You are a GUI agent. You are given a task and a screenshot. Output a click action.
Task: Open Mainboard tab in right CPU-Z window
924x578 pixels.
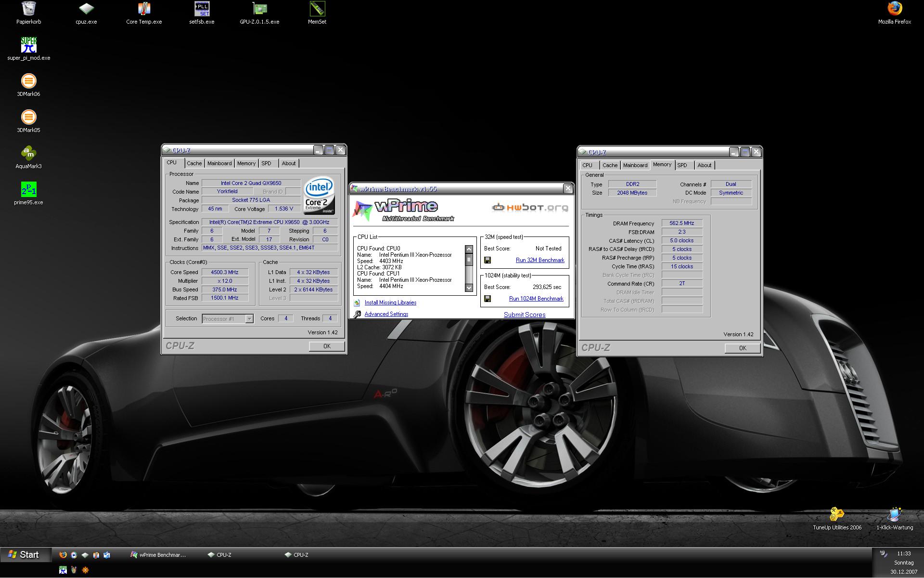pyautogui.click(x=635, y=165)
